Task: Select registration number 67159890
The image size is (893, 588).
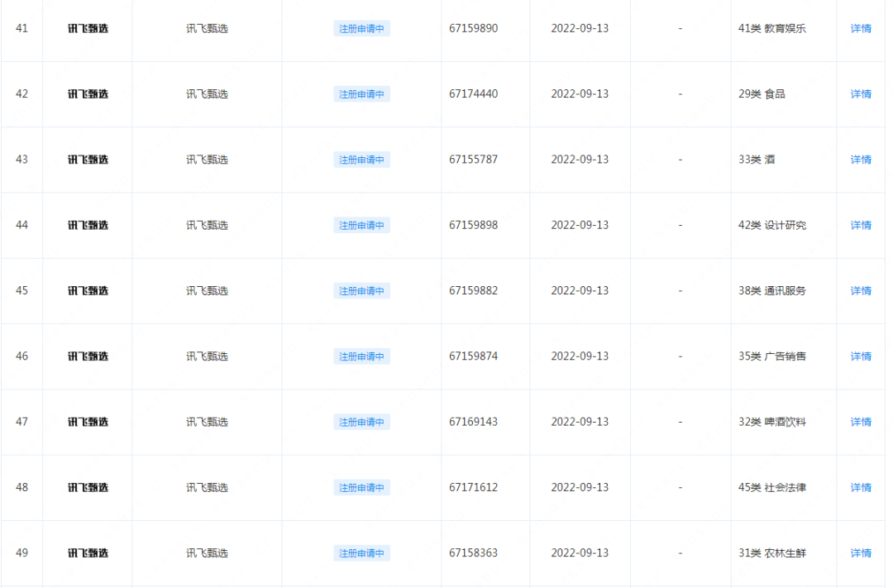Action: 473,28
